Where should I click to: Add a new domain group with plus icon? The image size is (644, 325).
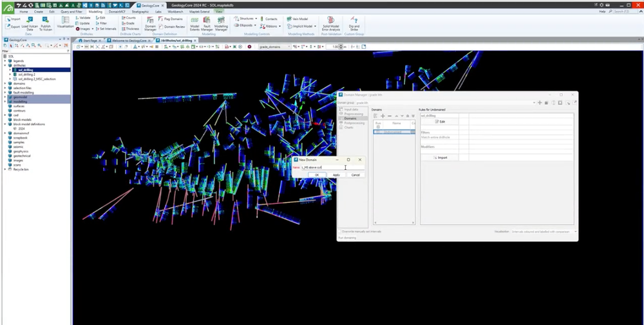click(540, 102)
